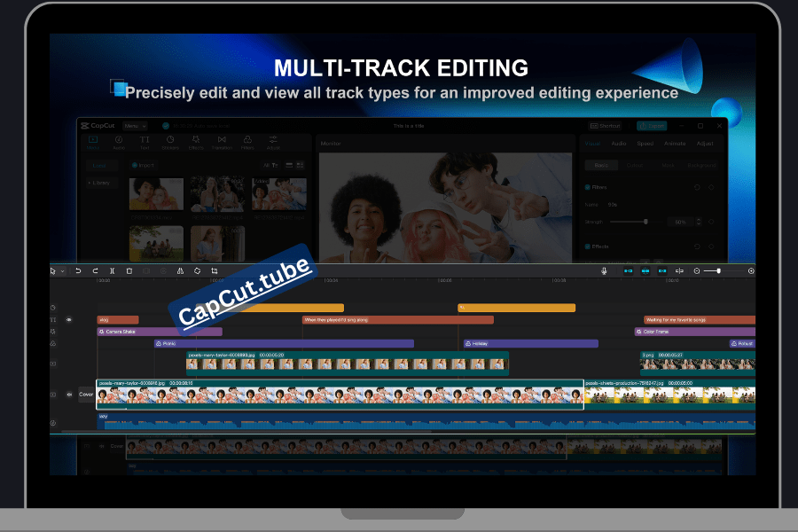The width and height of the screenshot is (798, 532).
Task: Click the timeline horizontal scrollbar
Action: [246, 432]
